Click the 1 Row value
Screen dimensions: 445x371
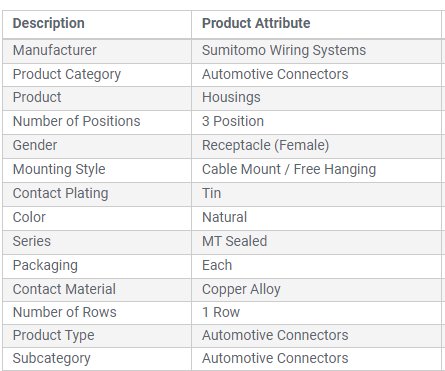(x=221, y=312)
